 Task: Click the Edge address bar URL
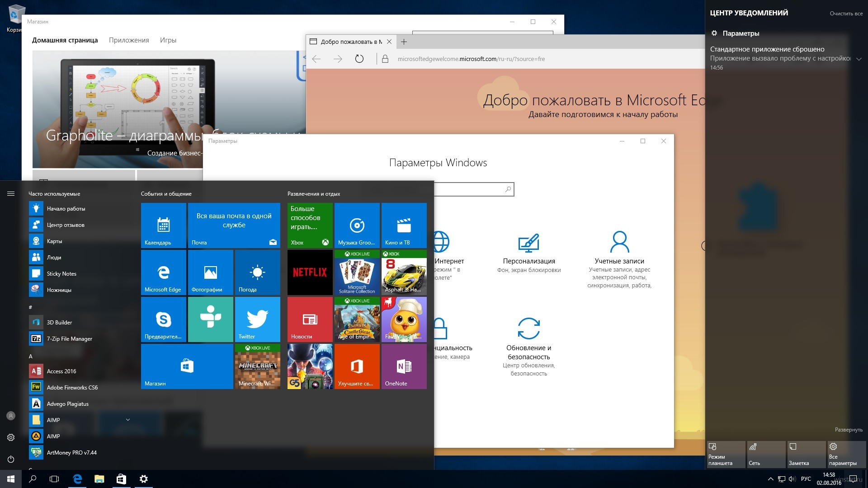click(471, 59)
